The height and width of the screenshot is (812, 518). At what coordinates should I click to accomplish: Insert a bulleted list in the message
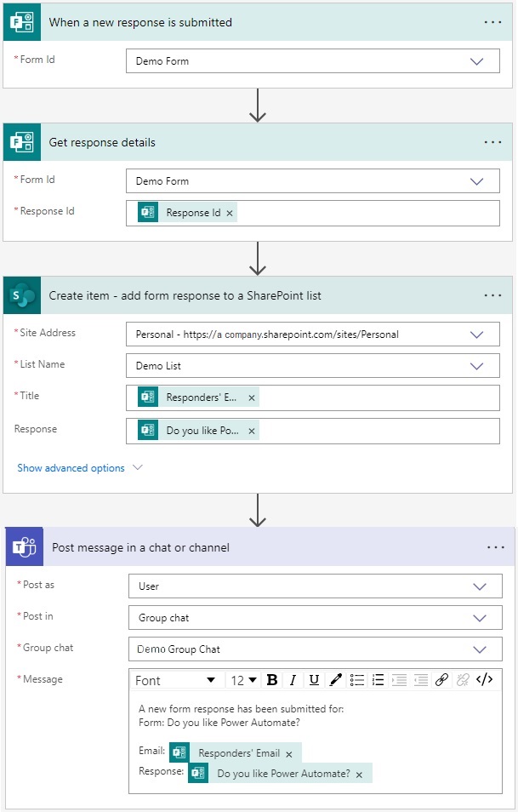click(x=356, y=679)
